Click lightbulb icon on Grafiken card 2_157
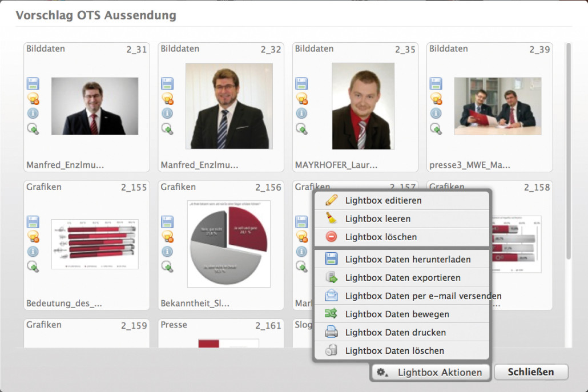 tap(302, 237)
